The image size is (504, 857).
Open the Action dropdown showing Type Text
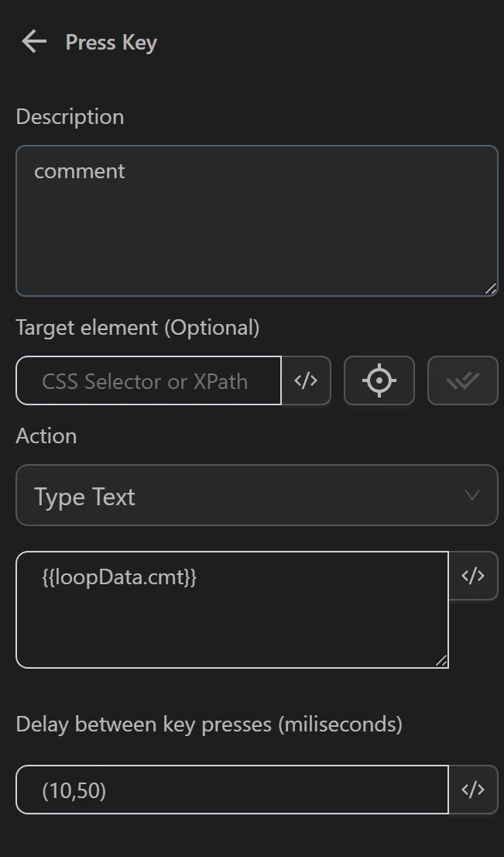pyautogui.click(x=257, y=495)
